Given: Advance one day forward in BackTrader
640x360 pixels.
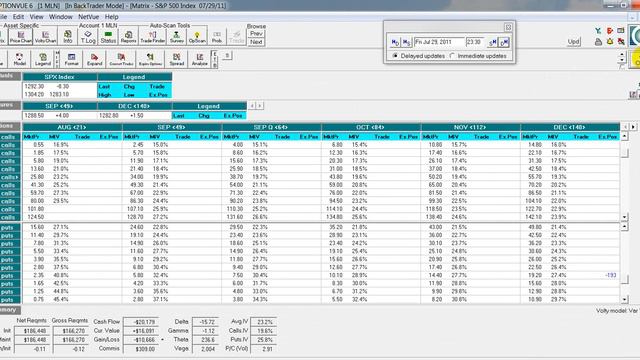Looking at the screenshot, I should 504,42.
